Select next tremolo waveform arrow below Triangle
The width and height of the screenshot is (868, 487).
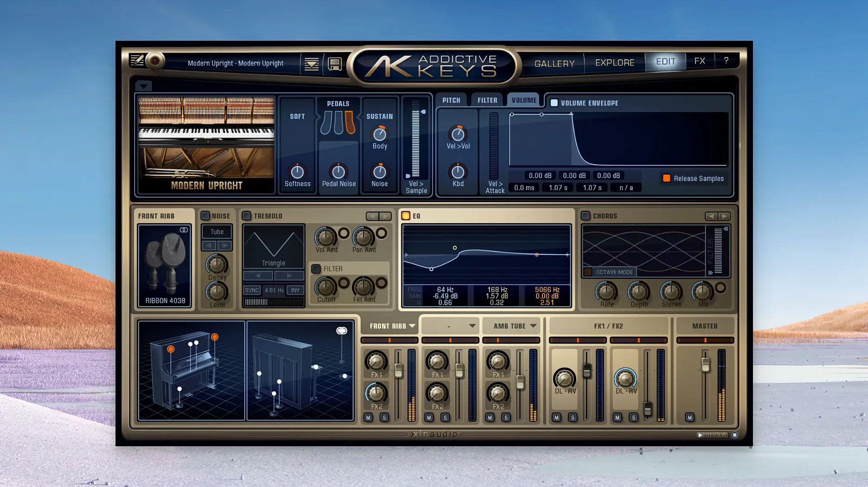[289, 276]
